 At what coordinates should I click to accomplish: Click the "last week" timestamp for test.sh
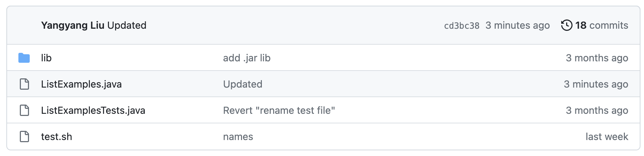tap(607, 136)
